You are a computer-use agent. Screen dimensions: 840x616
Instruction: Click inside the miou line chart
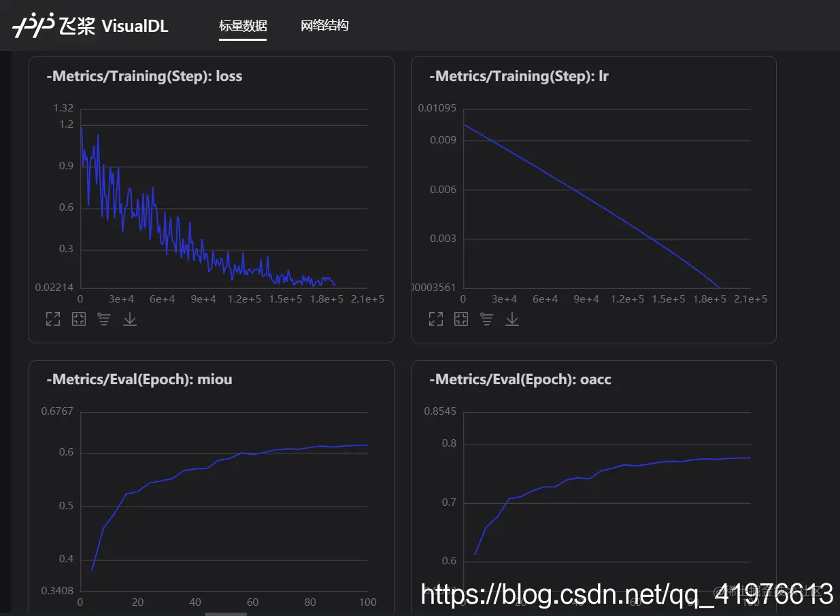pos(224,501)
